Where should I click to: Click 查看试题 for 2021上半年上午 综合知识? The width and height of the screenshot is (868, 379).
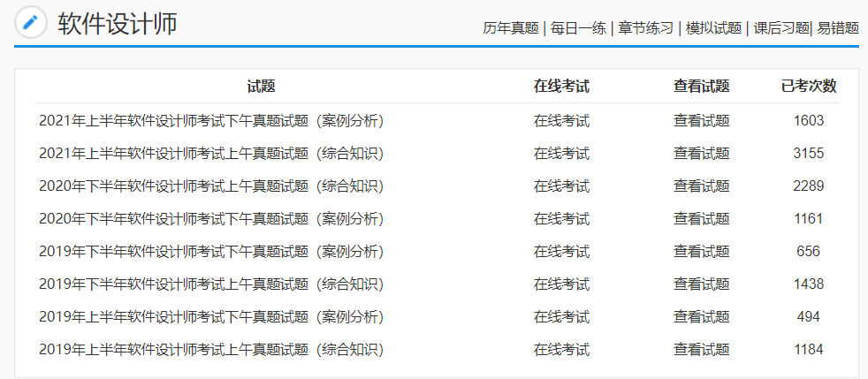[x=701, y=153]
